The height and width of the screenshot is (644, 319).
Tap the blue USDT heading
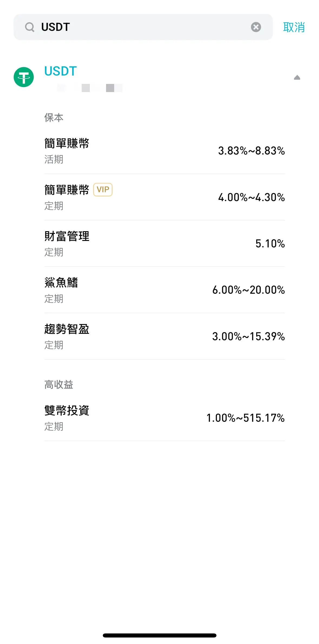pos(61,71)
